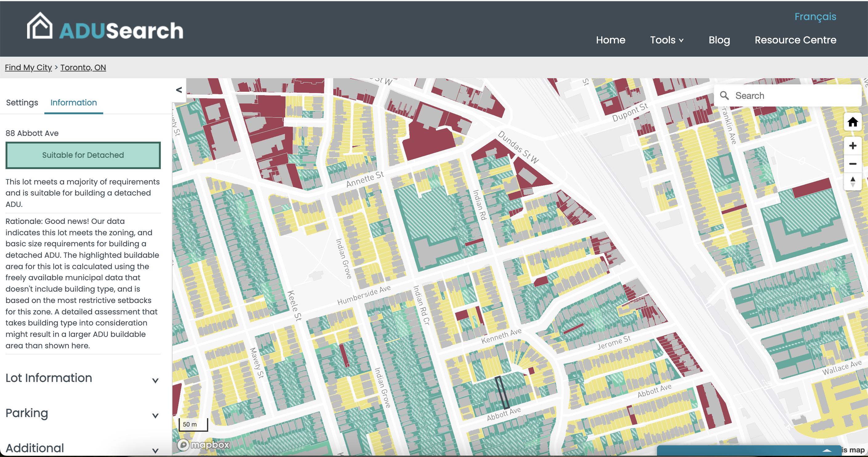Switch to the Settings tab
This screenshot has height=457, width=868.
pos(22,103)
